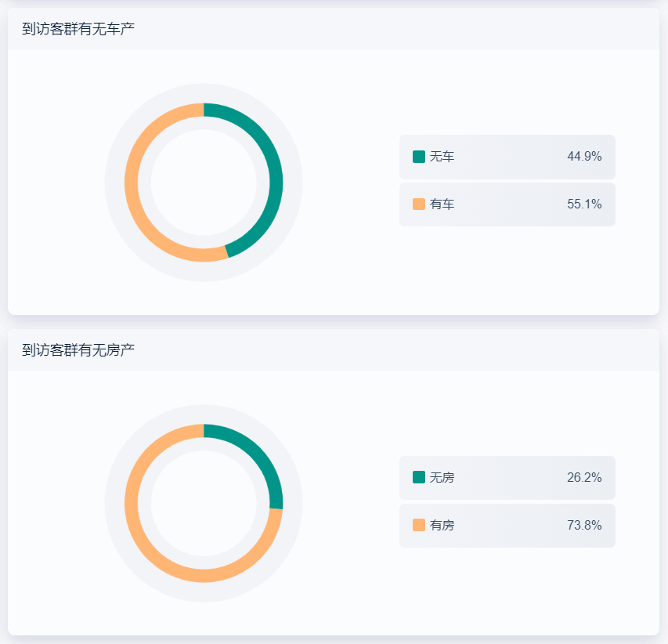Click the 26.2% percentage value
The width and height of the screenshot is (668, 644).
point(584,478)
